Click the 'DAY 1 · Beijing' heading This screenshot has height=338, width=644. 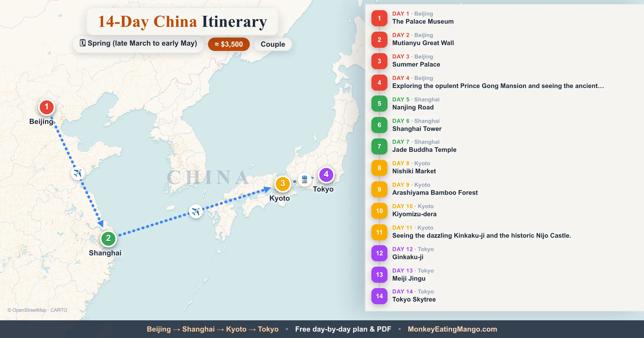pyautogui.click(x=413, y=14)
